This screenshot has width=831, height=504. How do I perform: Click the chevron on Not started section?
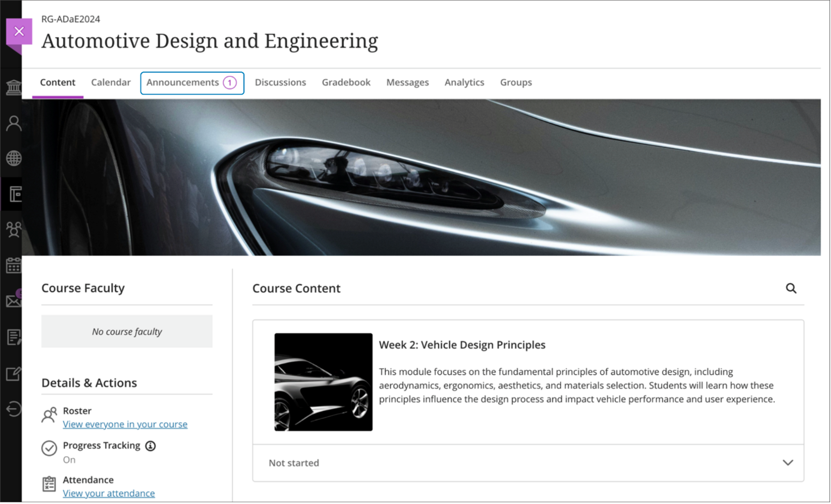tap(788, 462)
